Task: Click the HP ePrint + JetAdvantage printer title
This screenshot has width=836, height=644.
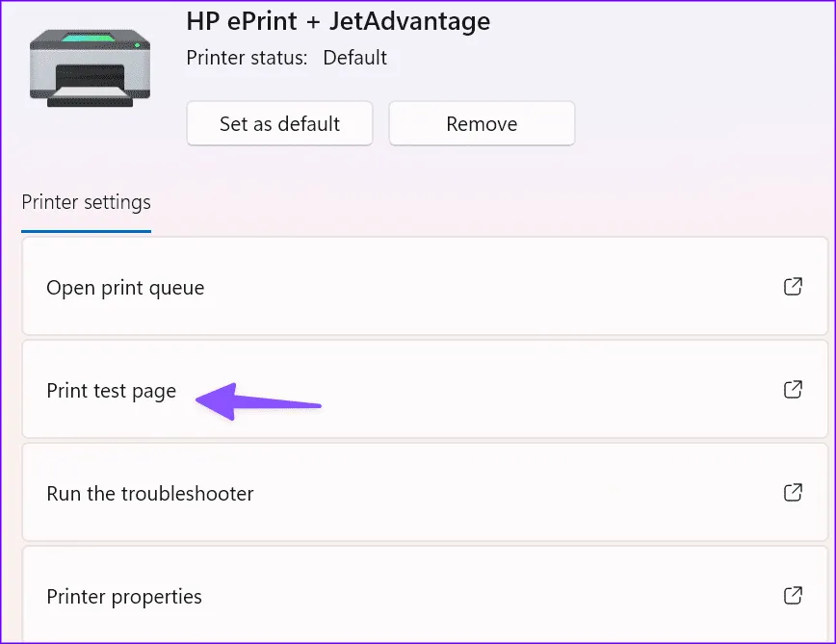Action: point(338,20)
